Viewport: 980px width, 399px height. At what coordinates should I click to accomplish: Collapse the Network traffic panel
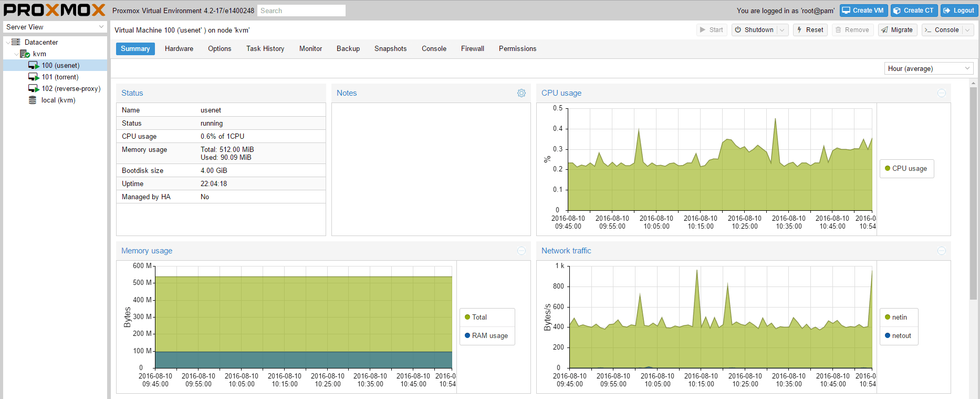[941, 251]
